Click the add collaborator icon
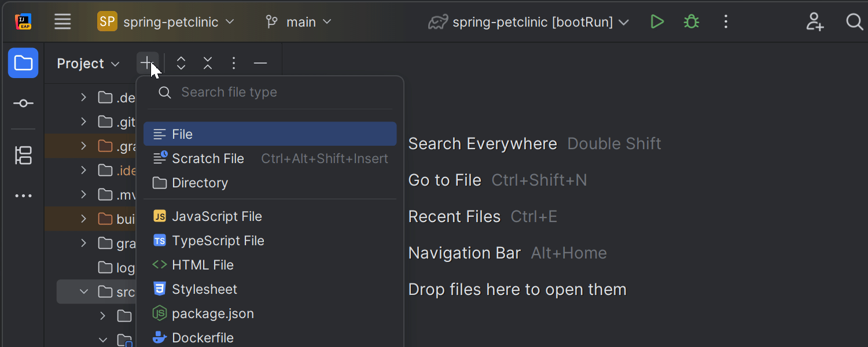 pos(815,22)
